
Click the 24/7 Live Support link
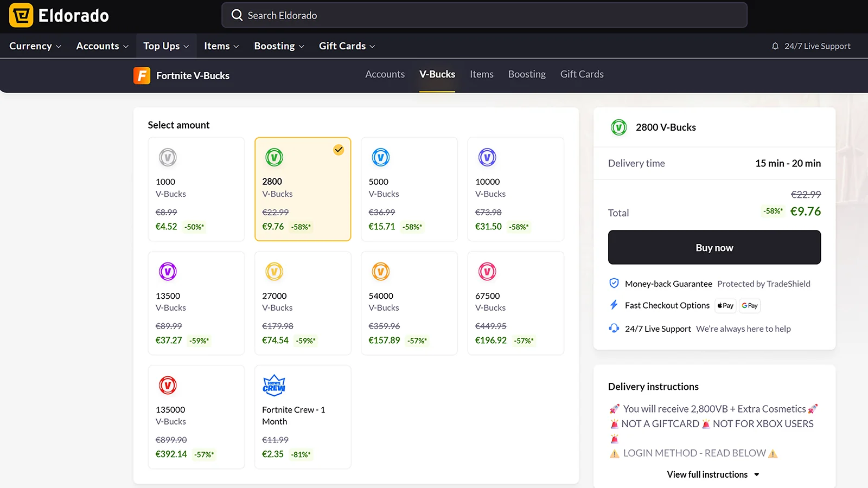816,46
